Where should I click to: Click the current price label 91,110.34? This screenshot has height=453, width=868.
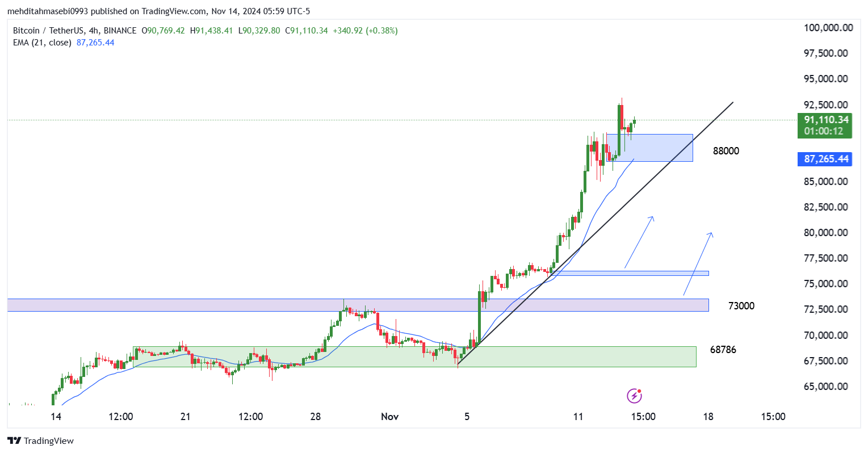pyautogui.click(x=827, y=120)
